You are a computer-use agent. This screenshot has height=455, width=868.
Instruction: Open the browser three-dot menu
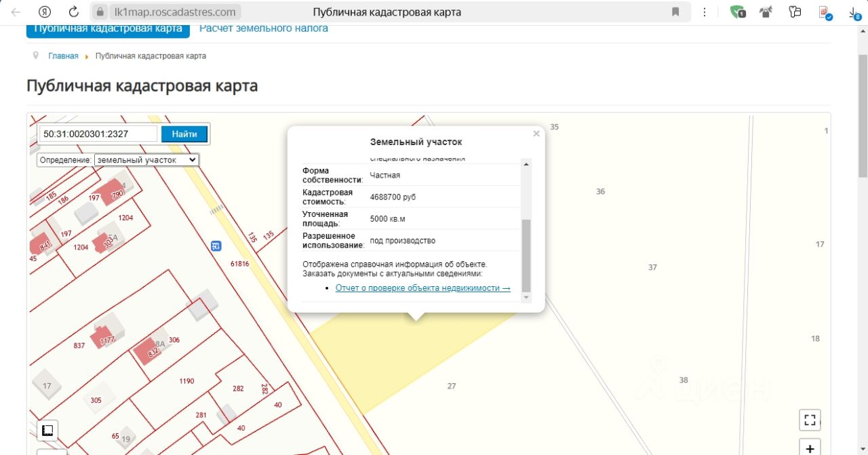point(705,12)
